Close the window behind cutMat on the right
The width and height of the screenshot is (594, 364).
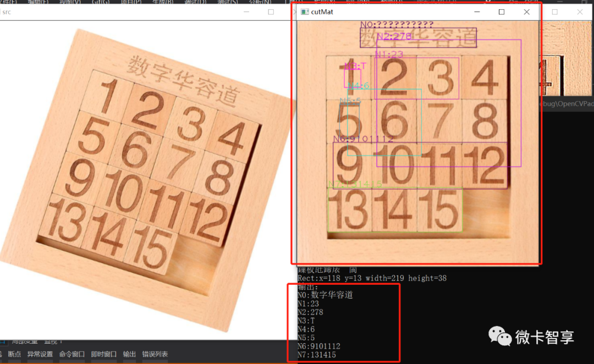[x=580, y=12]
